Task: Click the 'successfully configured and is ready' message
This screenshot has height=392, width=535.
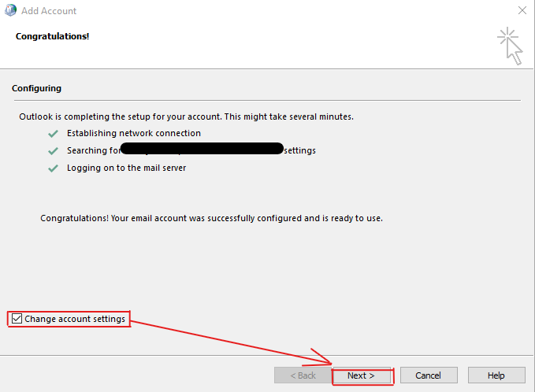Action: [x=211, y=218]
